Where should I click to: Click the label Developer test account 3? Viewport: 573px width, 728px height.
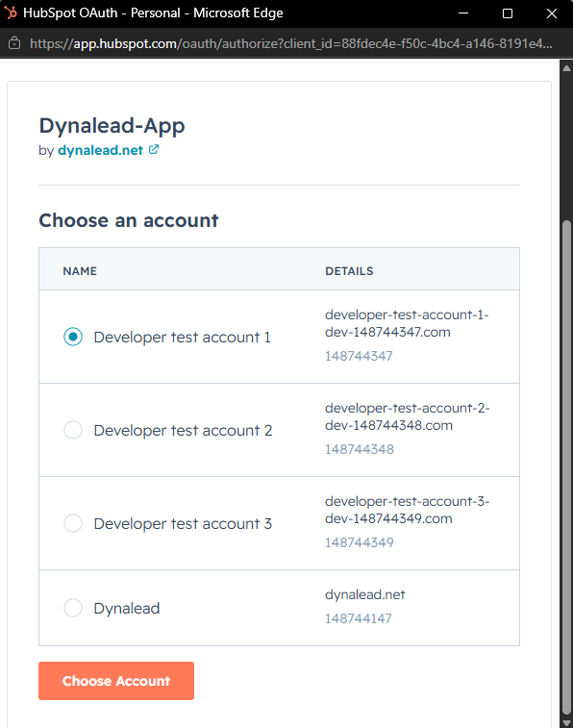183,524
